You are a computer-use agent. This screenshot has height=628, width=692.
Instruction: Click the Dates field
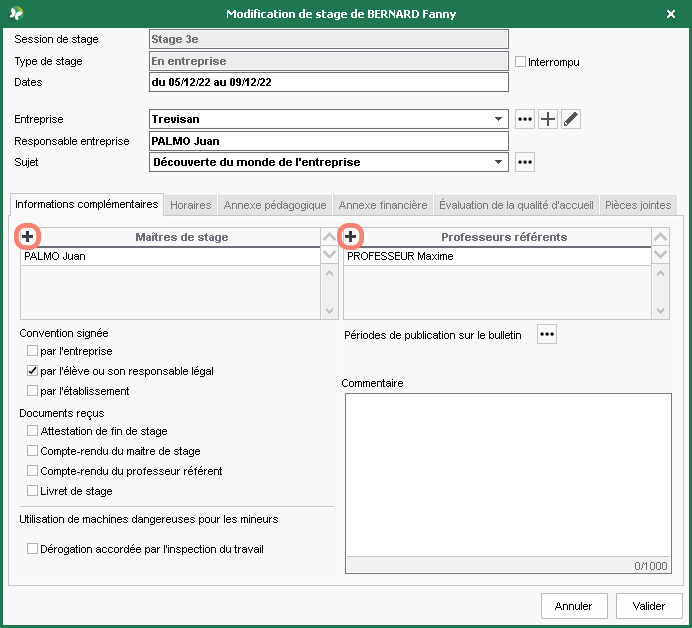pyautogui.click(x=329, y=82)
